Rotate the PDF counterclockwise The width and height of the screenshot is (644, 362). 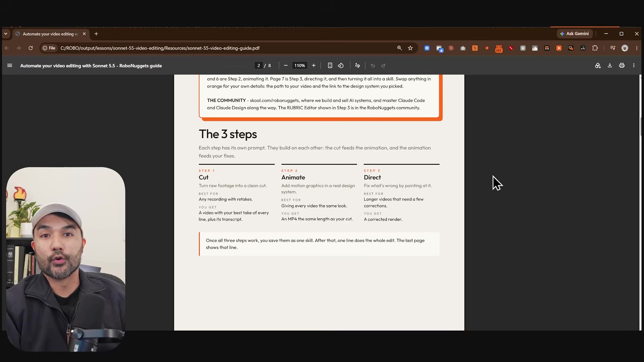341,65
